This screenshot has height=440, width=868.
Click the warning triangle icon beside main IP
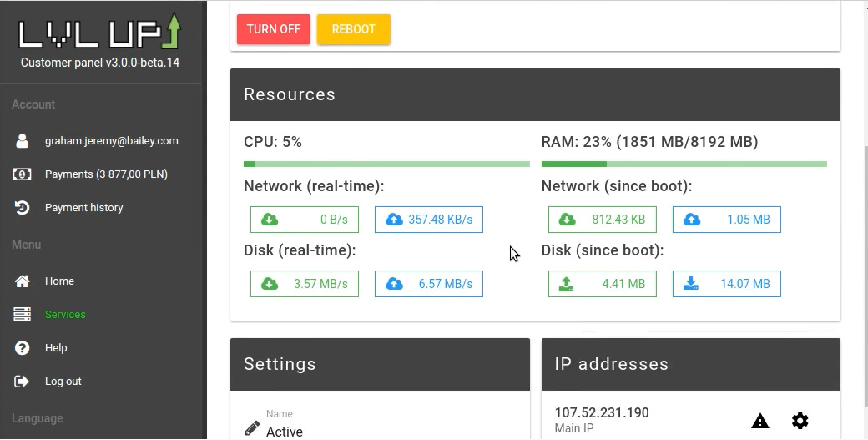pos(759,421)
